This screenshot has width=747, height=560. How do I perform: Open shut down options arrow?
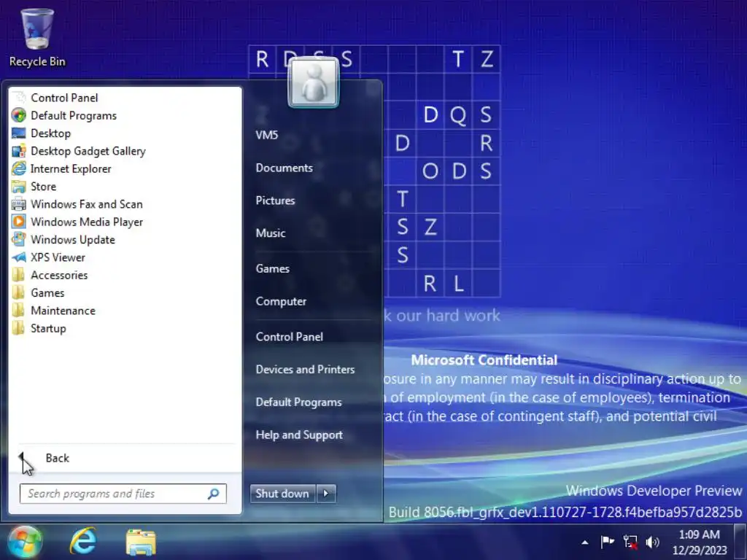tap(326, 494)
